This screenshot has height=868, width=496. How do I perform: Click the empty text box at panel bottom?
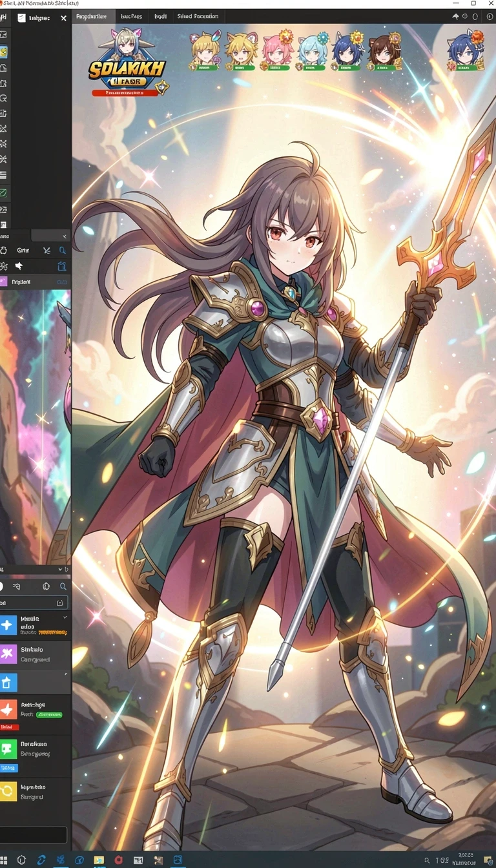click(32, 834)
